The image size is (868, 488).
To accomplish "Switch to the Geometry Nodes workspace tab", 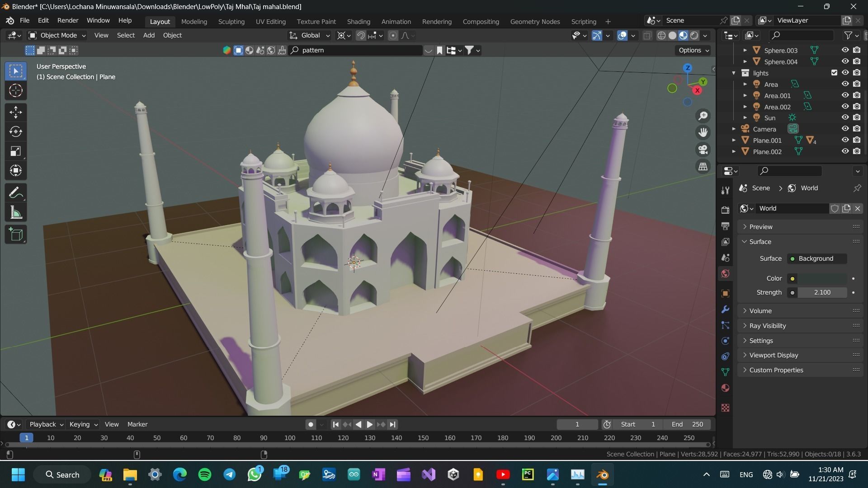I will tap(535, 22).
